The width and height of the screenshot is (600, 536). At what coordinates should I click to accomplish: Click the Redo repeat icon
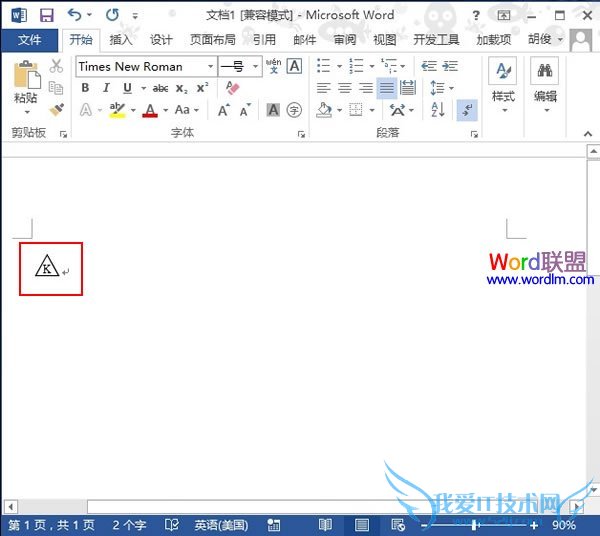click(x=112, y=15)
